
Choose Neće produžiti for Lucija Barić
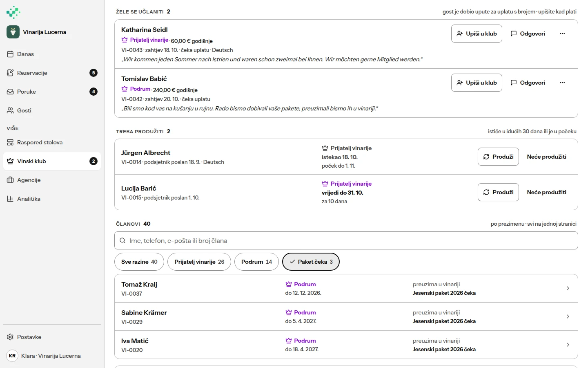coord(547,192)
